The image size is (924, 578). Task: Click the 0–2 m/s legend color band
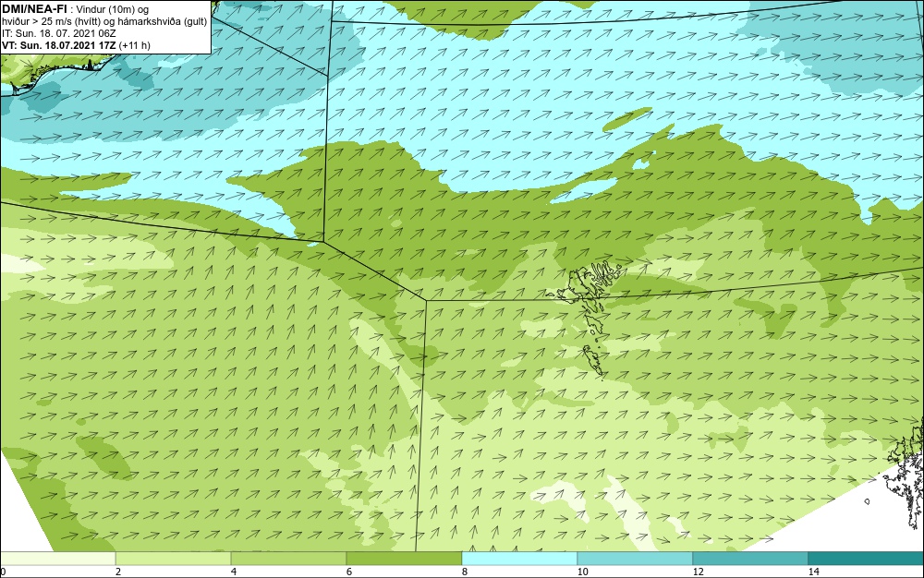[57, 559]
